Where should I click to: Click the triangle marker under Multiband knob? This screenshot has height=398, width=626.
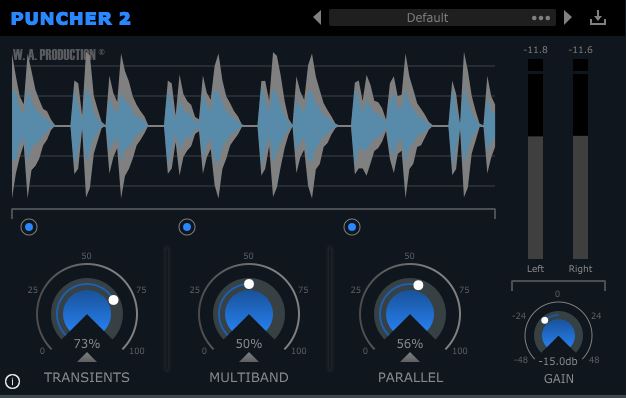[249, 357]
